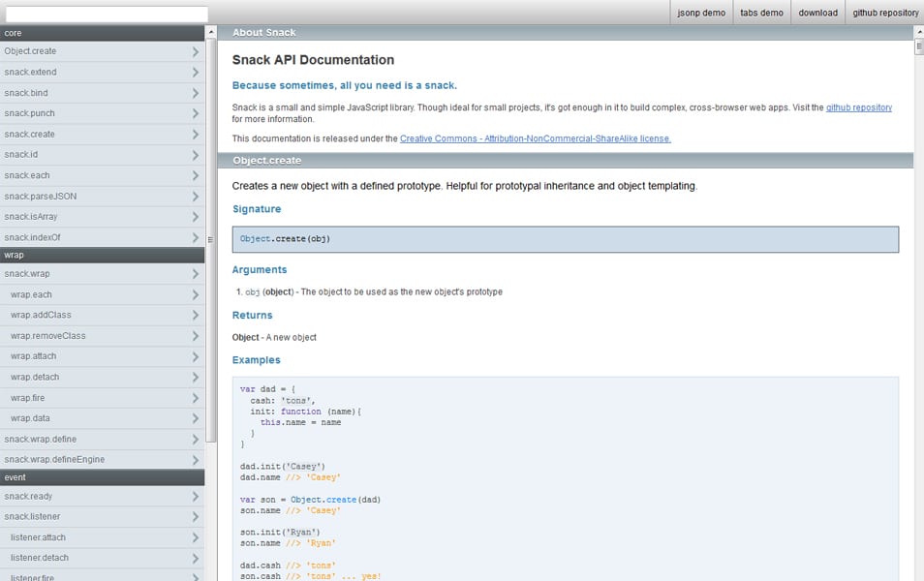Open listener.fire documentation entry
The width and height of the screenshot is (924, 581).
pos(103,576)
